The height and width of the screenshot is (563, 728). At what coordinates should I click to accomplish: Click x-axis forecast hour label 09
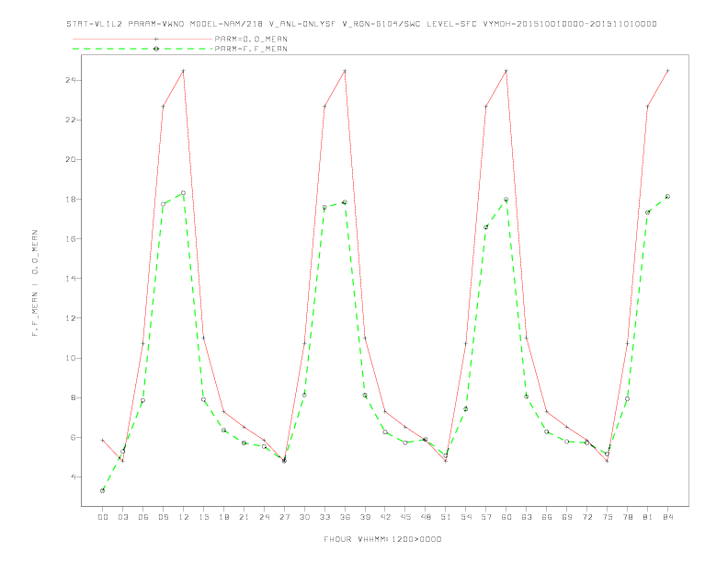pyautogui.click(x=163, y=517)
